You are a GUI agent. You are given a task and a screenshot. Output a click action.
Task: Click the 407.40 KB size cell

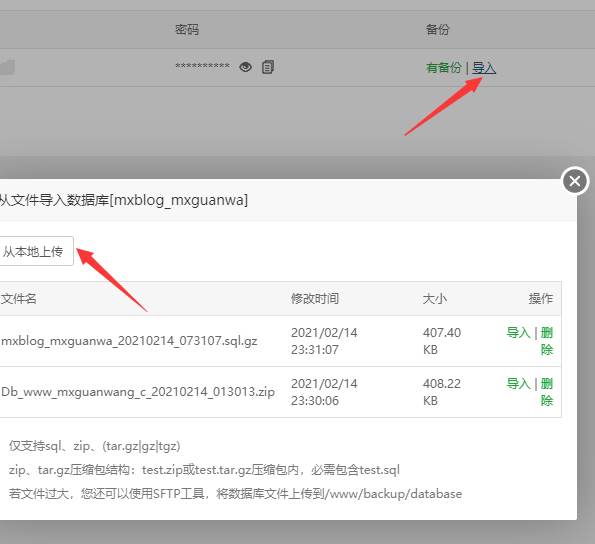pos(442,341)
